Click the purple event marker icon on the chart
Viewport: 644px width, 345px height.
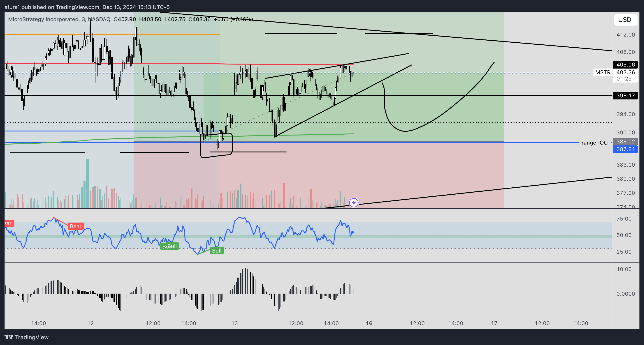click(x=354, y=203)
